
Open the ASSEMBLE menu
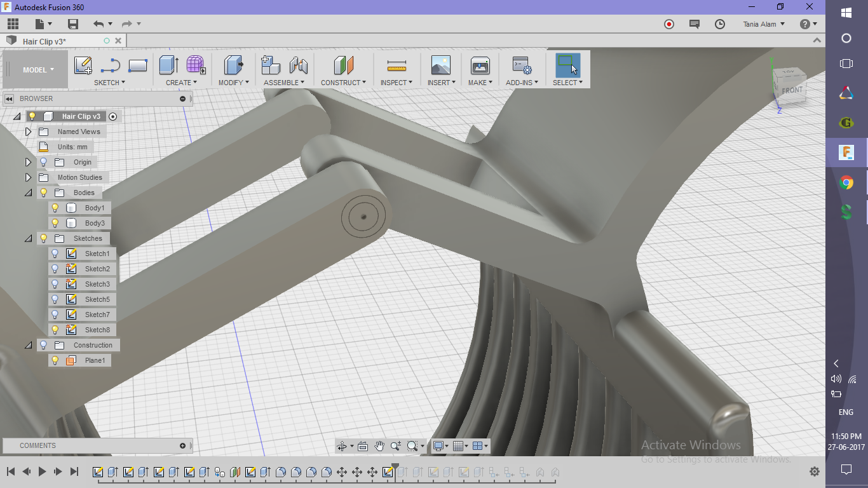[284, 83]
